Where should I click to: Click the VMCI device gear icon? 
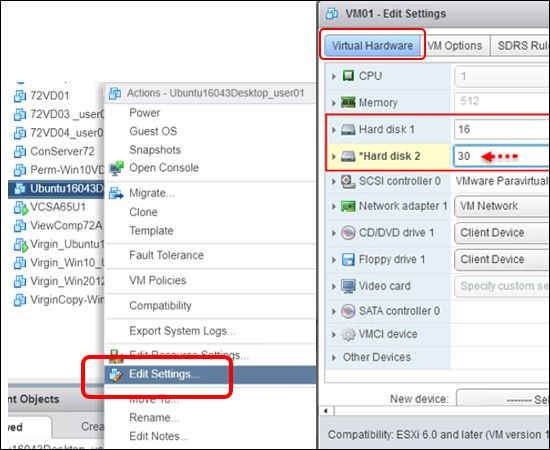click(x=348, y=334)
